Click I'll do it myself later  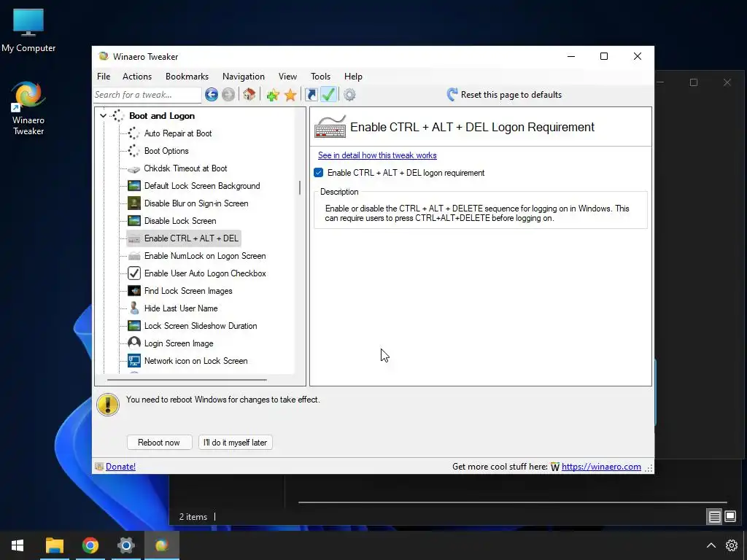click(x=236, y=443)
